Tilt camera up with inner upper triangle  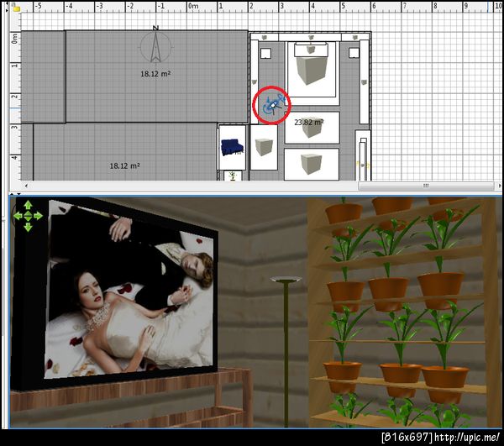(28, 213)
